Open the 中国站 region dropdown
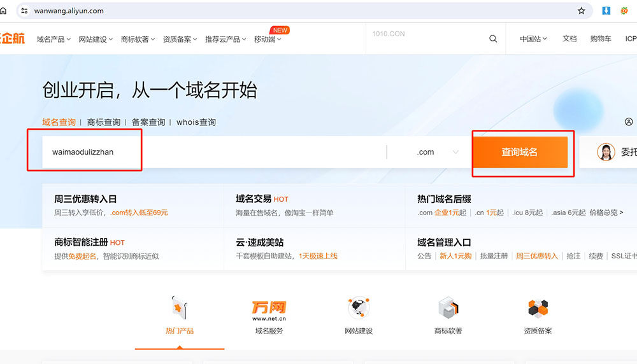The width and height of the screenshot is (637, 364). [x=533, y=39]
